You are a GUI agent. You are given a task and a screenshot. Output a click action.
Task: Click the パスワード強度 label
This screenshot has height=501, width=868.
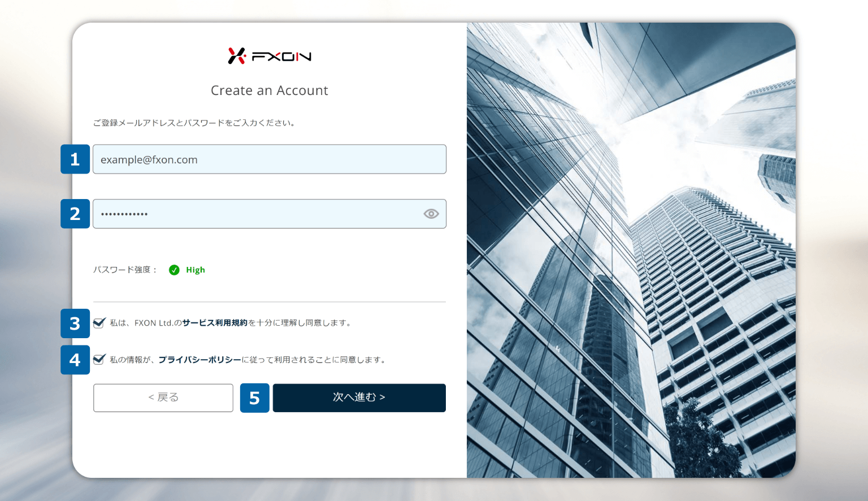point(124,270)
